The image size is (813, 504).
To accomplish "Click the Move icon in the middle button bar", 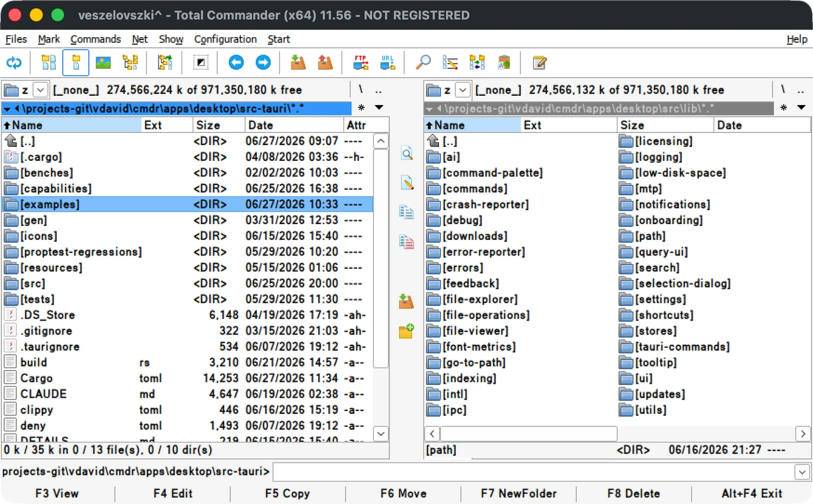I will (406, 242).
